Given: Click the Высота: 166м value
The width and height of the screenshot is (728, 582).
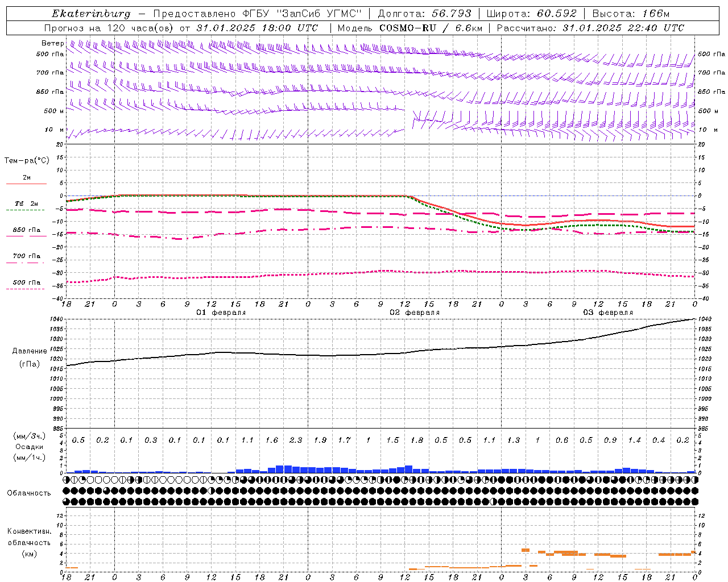Looking at the screenshot, I should [631, 14].
